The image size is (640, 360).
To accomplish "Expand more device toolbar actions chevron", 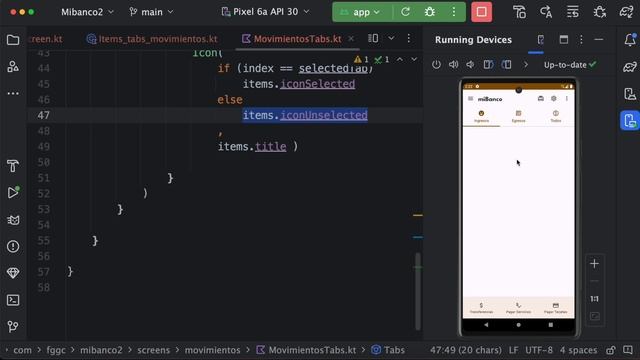I will pyautogui.click(x=526, y=64).
